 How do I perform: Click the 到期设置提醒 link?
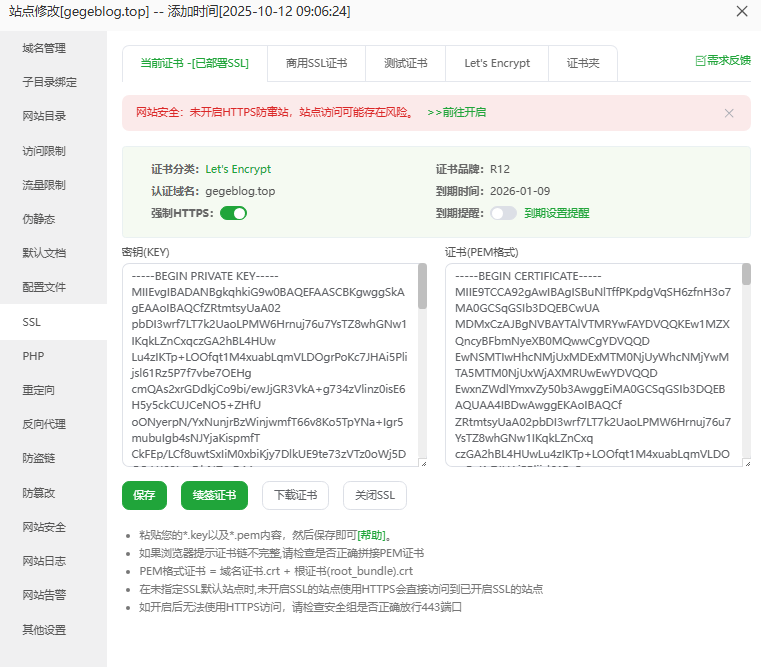pos(557,213)
